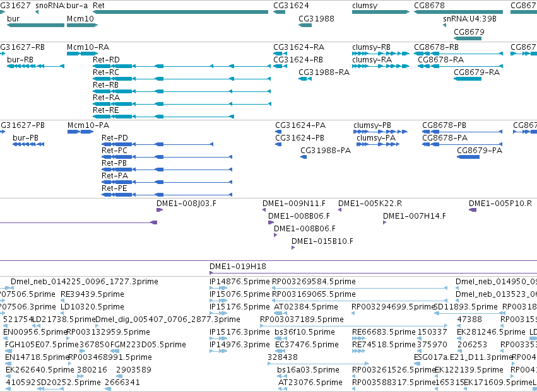The width and height of the screenshot is (537, 392).
Task: Open clone label 'DME1-005K22.R'
Action: point(370,203)
